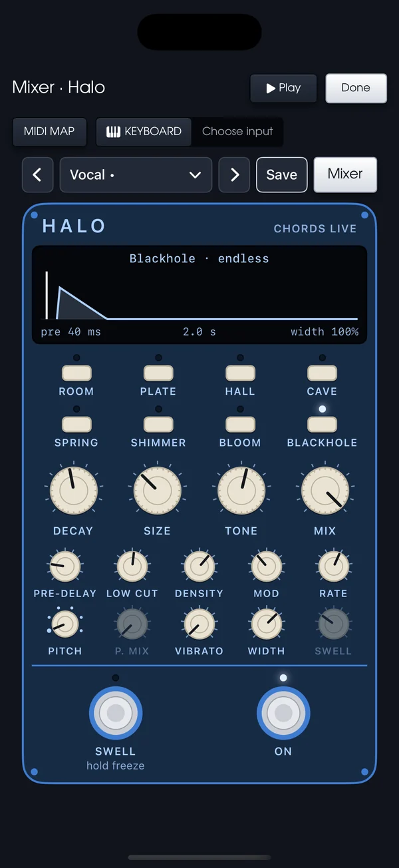Click the LOW CUT knob
The image size is (399, 868).
132,566
